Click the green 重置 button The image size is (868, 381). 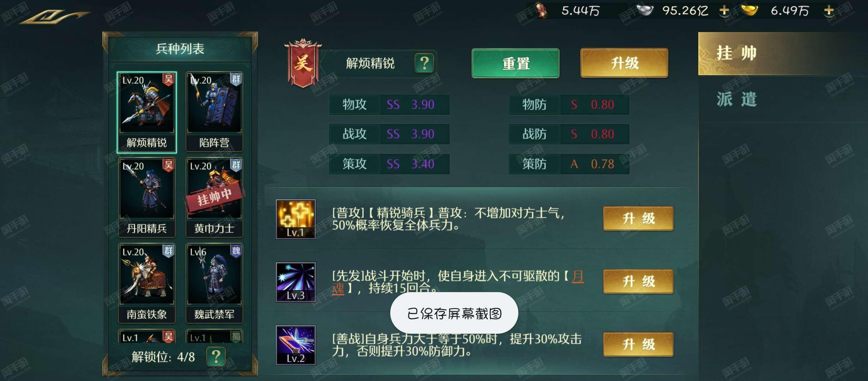click(x=516, y=64)
